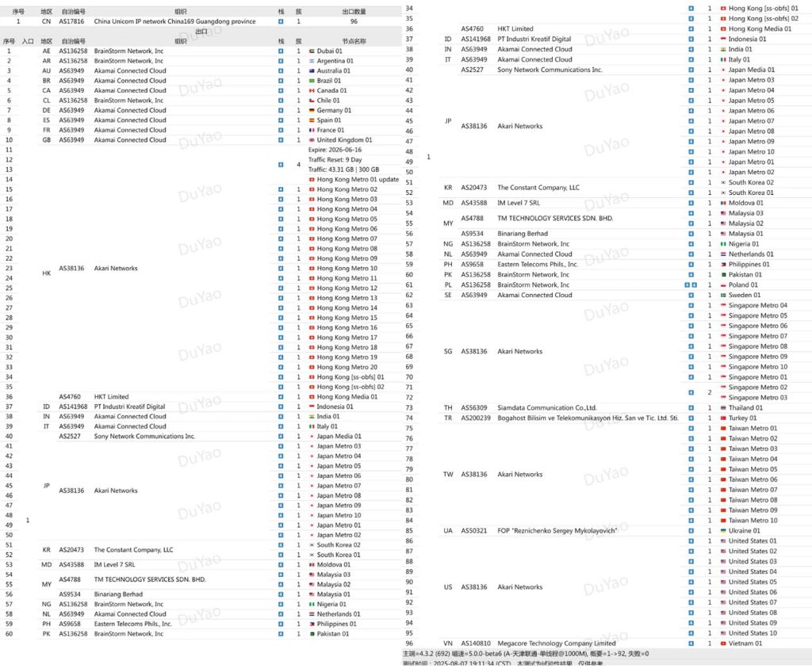
Task: Click the 出口数量 column header
Action: [354, 11]
